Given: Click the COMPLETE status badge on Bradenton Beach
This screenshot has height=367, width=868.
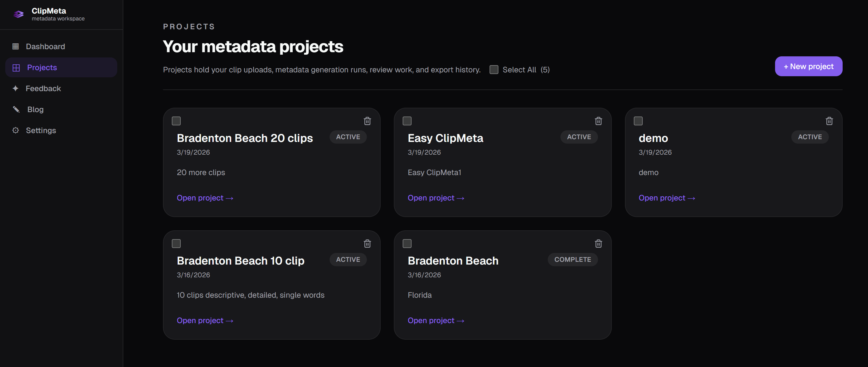Looking at the screenshot, I should [573, 259].
